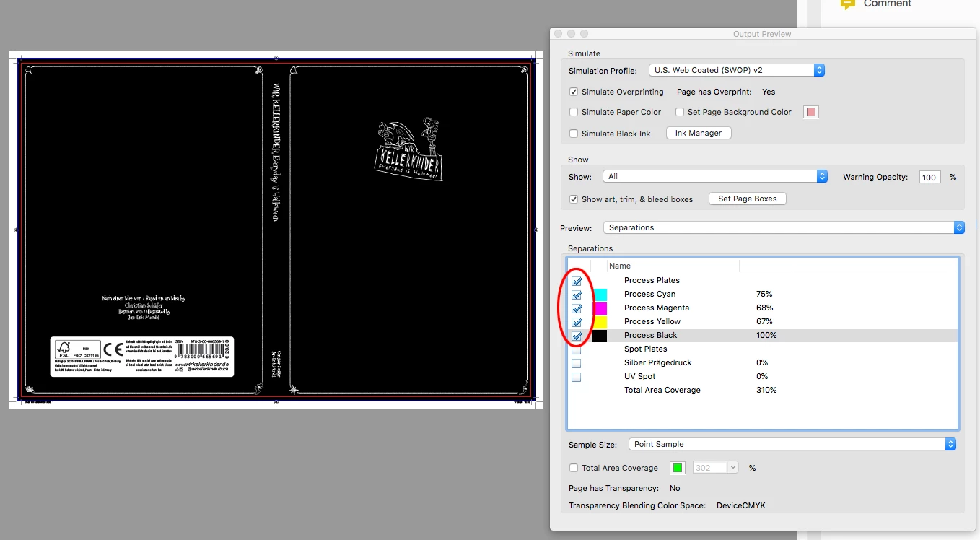The image size is (980, 540).
Task: Open the Sample Size dropdown
Action: (792, 444)
